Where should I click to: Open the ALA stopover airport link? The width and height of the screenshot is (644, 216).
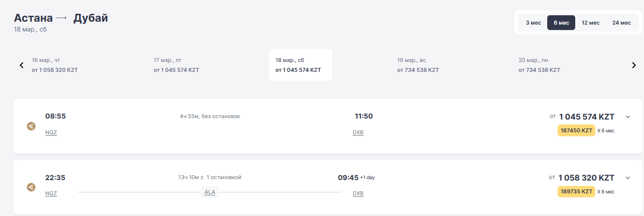[x=210, y=192]
